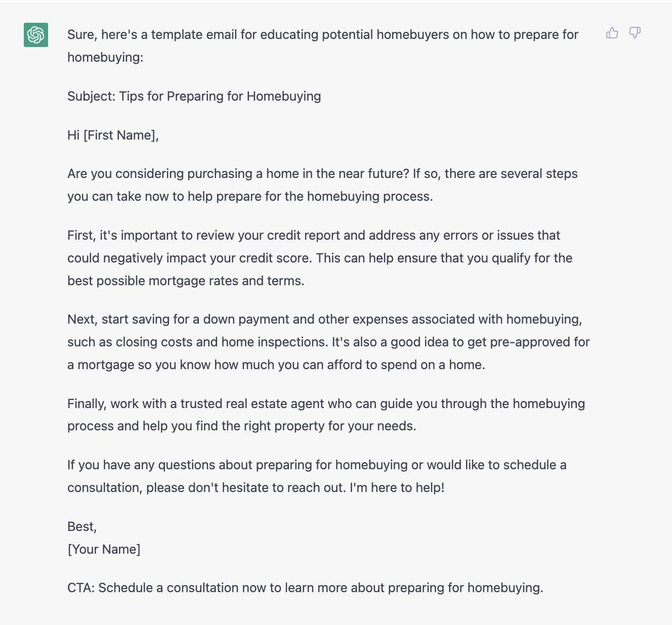This screenshot has width=672, height=625.
Task: Click the "Sure, here's a template email" sentence
Action: (x=323, y=34)
